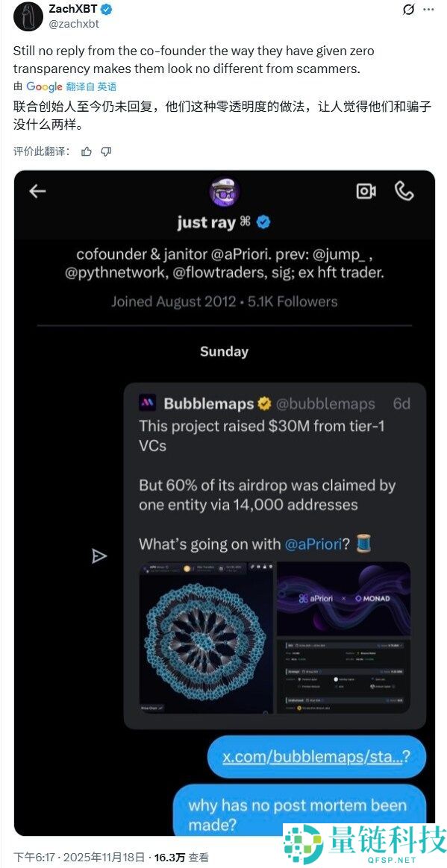Open the three-dot more options menu

[x=430, y=9]
